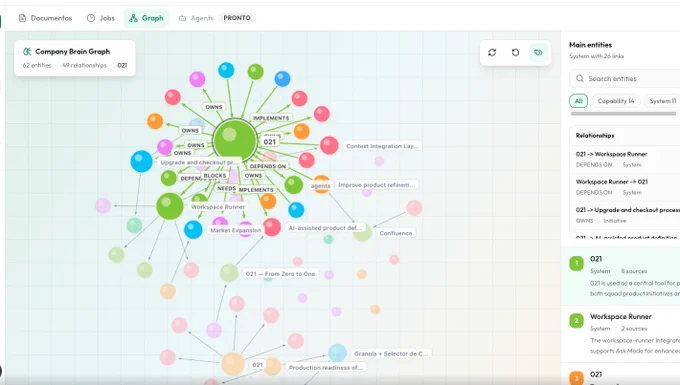
Task: Select the Graph tab
Action: (x=146, y=18)
